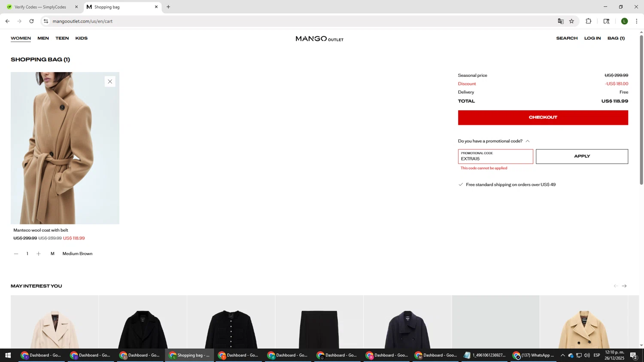Show previous items in May Interest You
Screen dimensions: 644x362
[616, 286]
